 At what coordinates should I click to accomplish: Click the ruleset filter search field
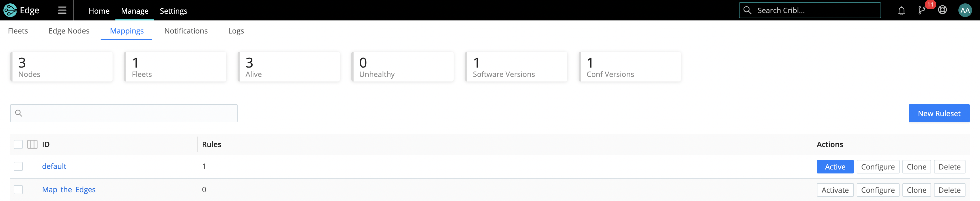(123, 113)
